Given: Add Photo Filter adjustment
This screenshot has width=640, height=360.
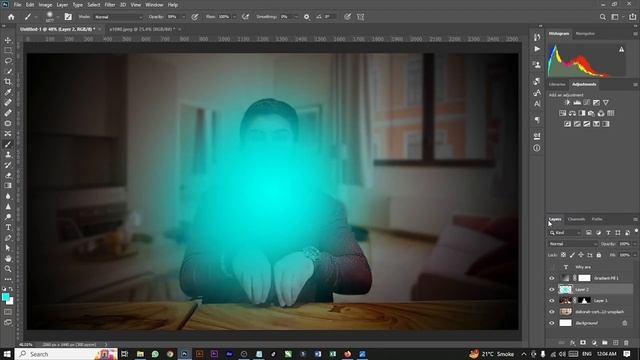Looking at the screenshot, I should 591,113.
